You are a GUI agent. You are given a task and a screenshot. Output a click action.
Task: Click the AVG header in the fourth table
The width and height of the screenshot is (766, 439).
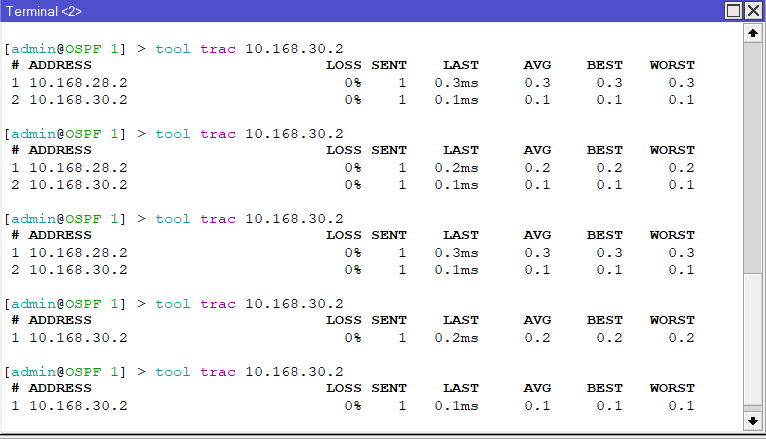tap(537, 321)
